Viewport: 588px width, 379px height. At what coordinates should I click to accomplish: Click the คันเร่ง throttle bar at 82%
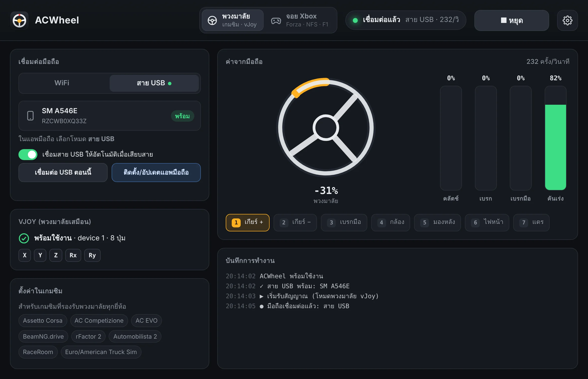[555, 138]
